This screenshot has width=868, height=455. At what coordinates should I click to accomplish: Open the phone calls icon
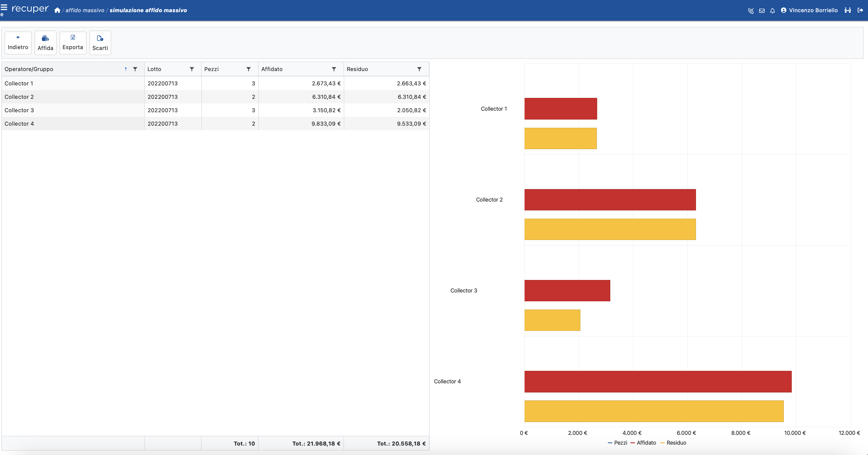tap(751, 11)
